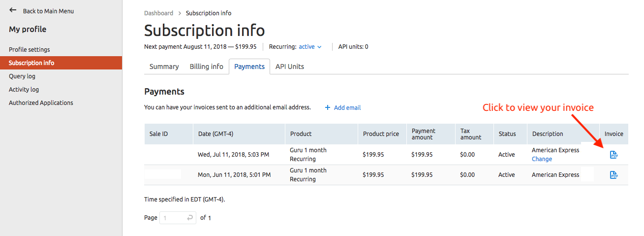Switch to the Summary tab
644x236 pixels.
(164, 67)
